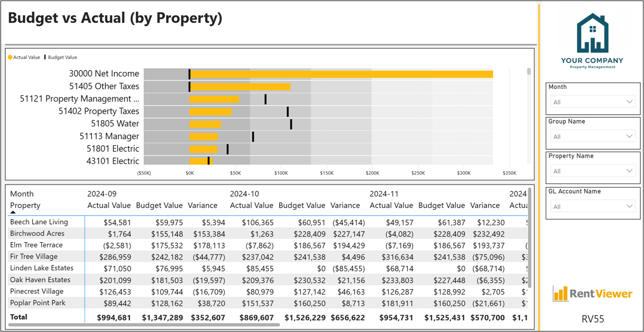Viewport: 644px width, 332px height.
Task: Click the RV55 report code label
Action: coord(592,319)
